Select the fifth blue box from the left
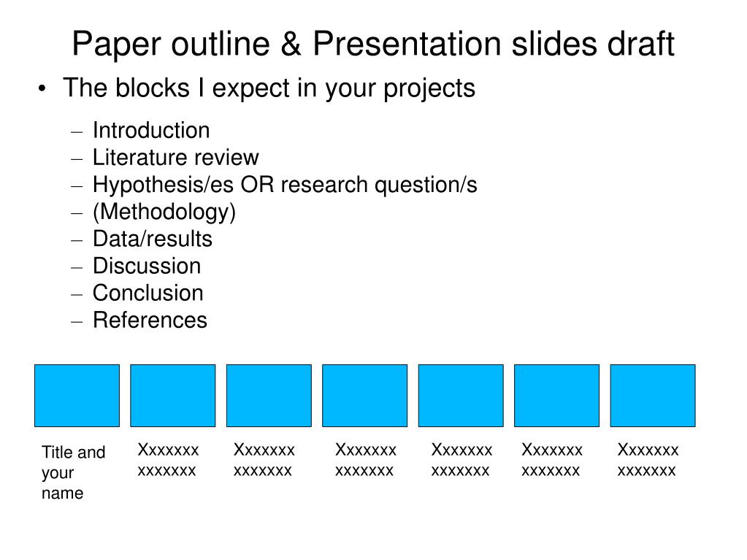This screenshot has width=747, height=560. coord(461,396)
